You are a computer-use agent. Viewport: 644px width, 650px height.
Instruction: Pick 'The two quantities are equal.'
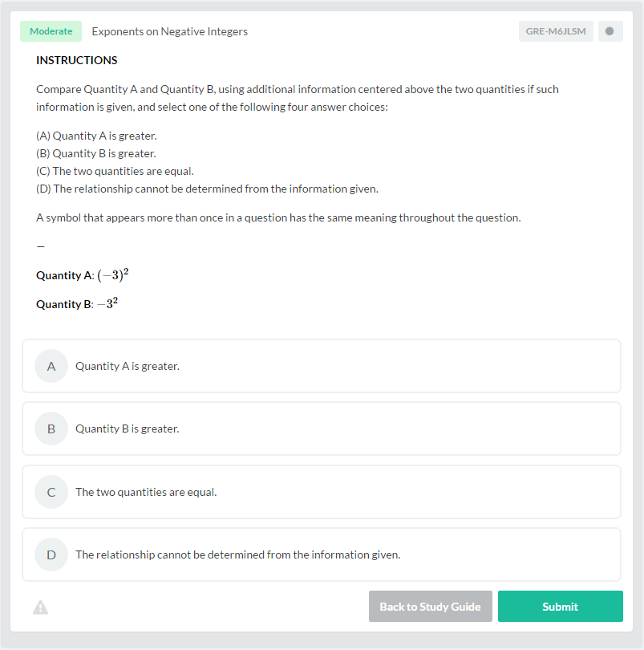(x=146, y=492)
